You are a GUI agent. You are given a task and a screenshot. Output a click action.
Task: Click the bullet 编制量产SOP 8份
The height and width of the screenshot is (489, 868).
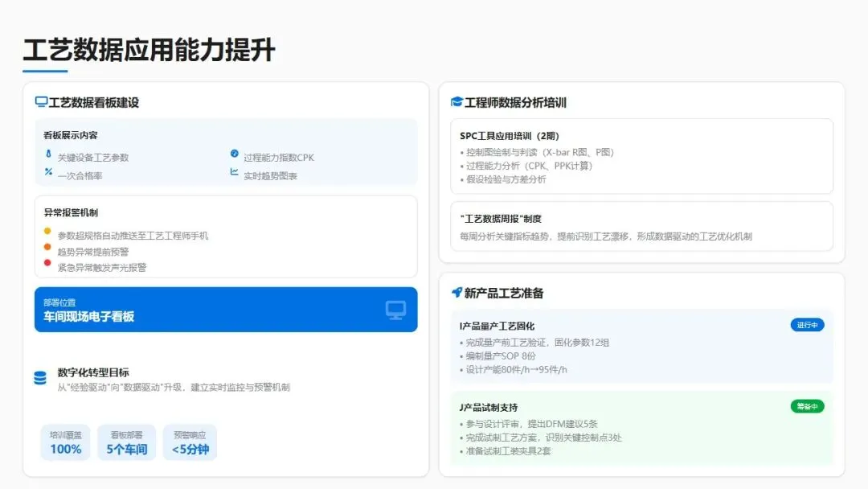[x=497, y=356]
